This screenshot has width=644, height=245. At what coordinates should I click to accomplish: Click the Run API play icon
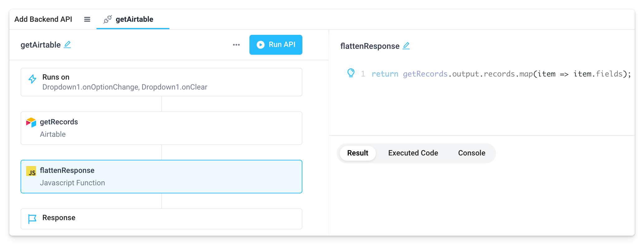tap(260, 45)
